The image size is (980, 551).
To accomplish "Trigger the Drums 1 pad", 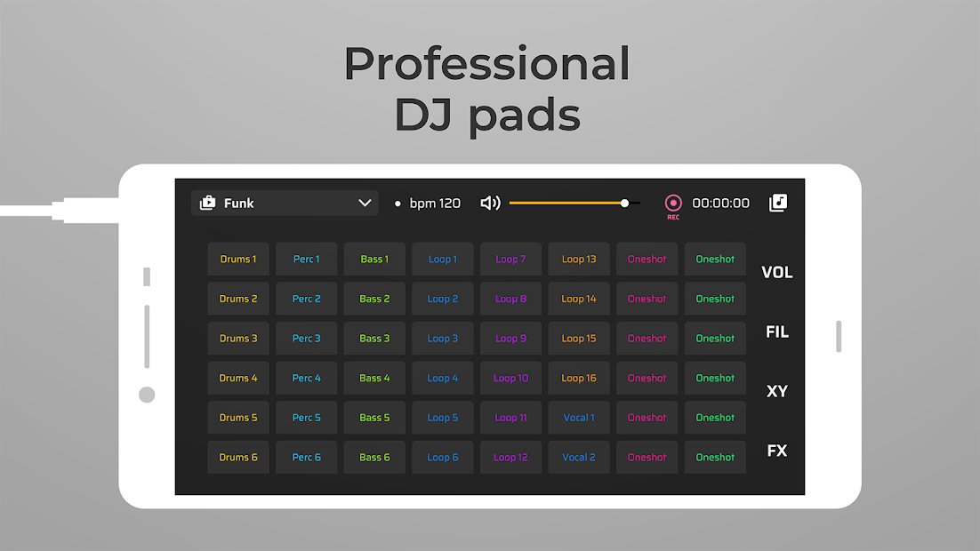I will tap(237, 259).
